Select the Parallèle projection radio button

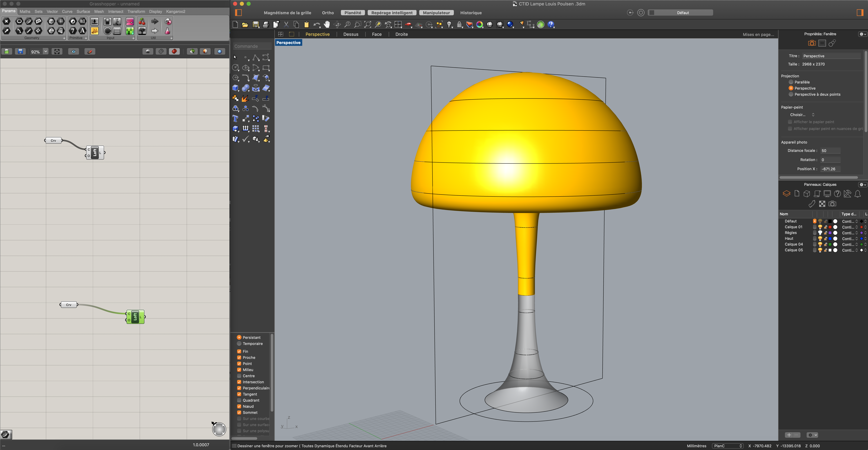[790, 82]
